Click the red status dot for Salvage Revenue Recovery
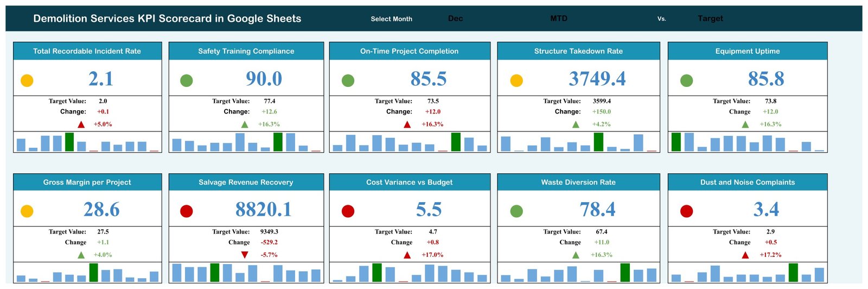Viewport: 868px width, 289px height. [x=187, y=211]
